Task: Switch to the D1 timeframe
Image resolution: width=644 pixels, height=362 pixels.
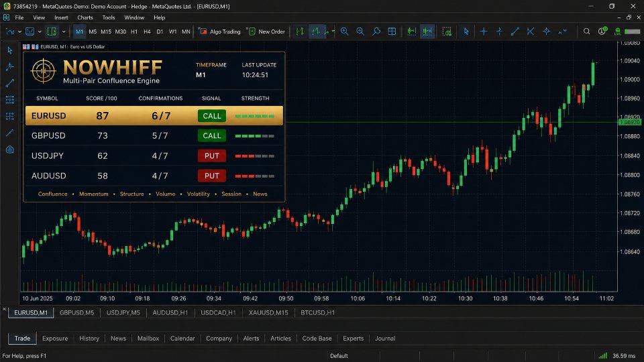Action: coord(160,32)
